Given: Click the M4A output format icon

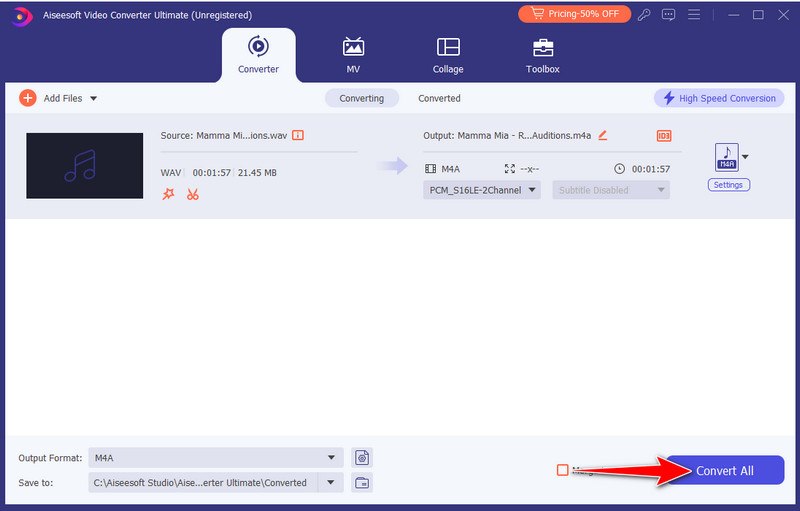Looking at the screenshot, I should pos(726,157).
